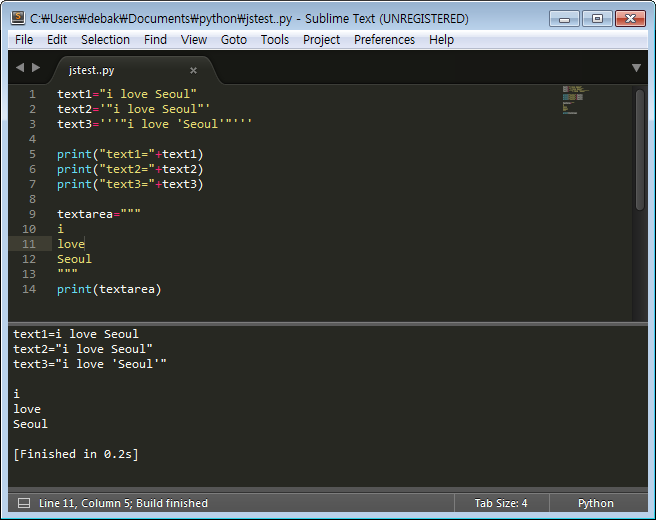
Task: Click the text1="i love Seoul" code line
Action: point(127,94)
